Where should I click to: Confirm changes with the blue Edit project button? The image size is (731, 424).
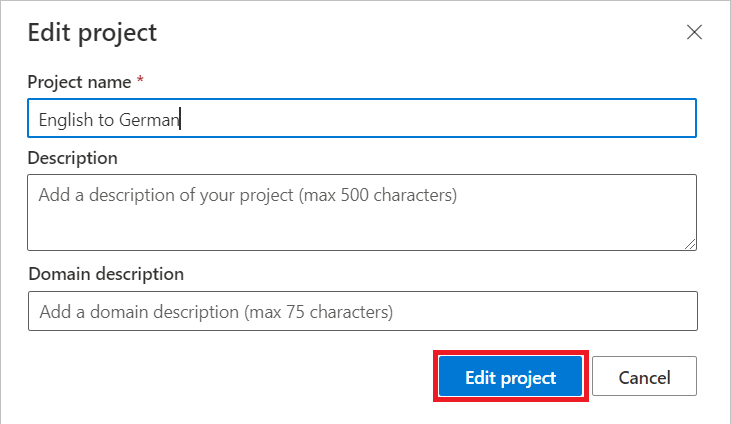[x=510, y=376]
